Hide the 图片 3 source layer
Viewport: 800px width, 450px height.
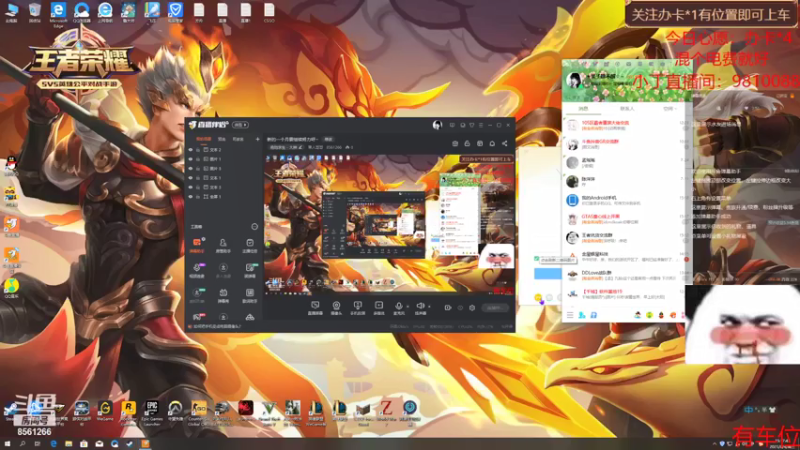191,168
